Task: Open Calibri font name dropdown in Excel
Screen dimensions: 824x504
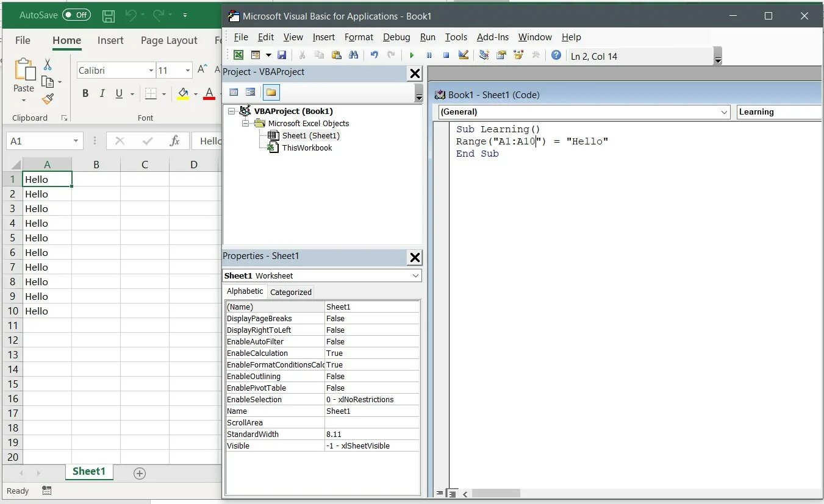Action: [151, 71]
